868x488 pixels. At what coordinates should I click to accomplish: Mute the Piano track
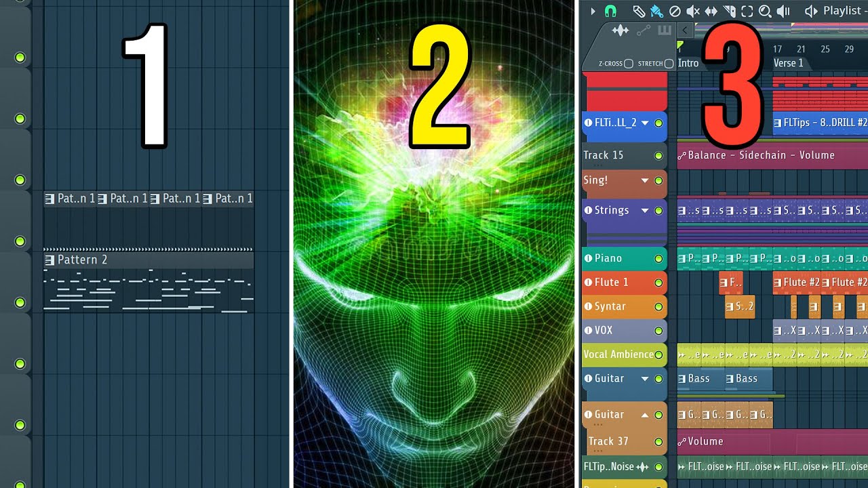[658, 258]
